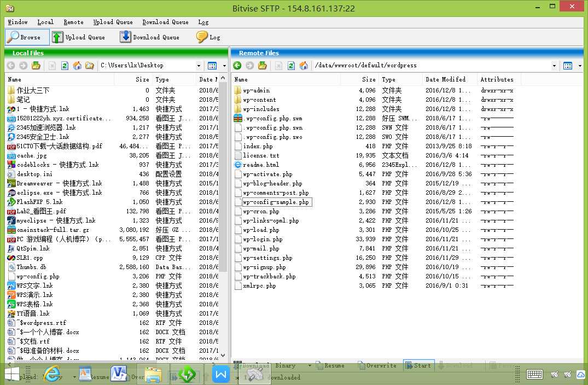The image size is (588, 385).
Task: Open the Download Queue menu
Action: click(x=165, y=22)
